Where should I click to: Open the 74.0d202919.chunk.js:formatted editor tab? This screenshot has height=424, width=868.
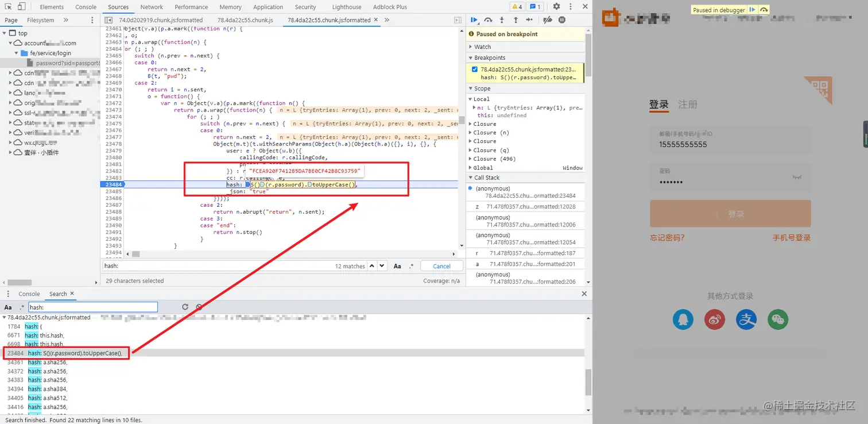pos(161,20)
